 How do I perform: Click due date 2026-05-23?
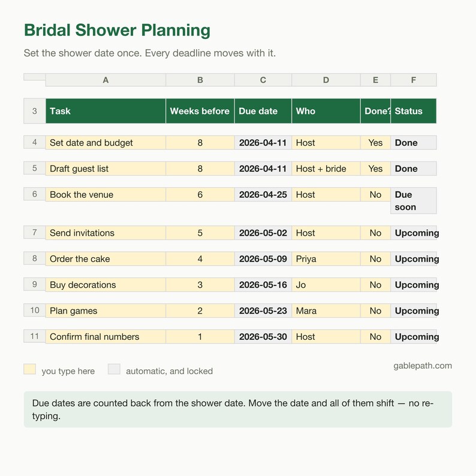tap(263, 311)
